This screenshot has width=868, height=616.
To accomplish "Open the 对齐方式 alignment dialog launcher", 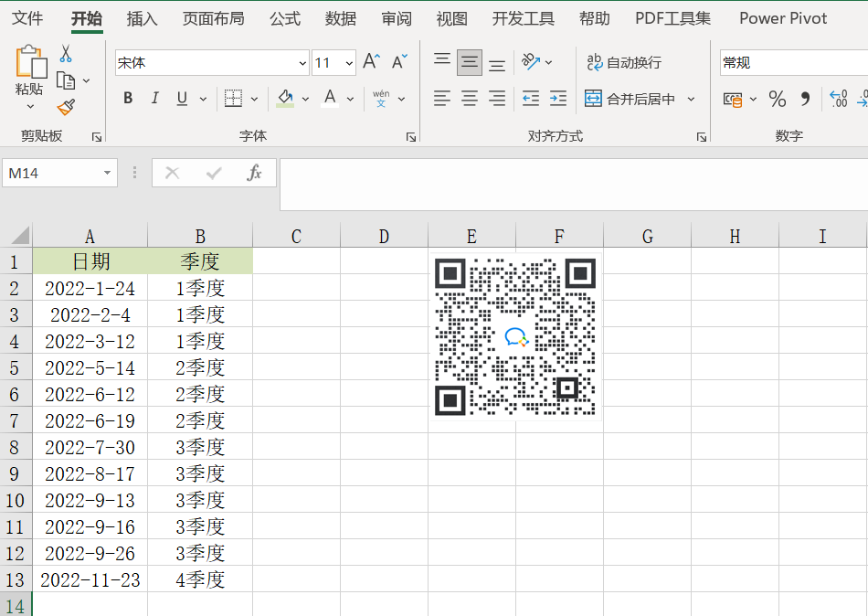I will click(702, 137).
